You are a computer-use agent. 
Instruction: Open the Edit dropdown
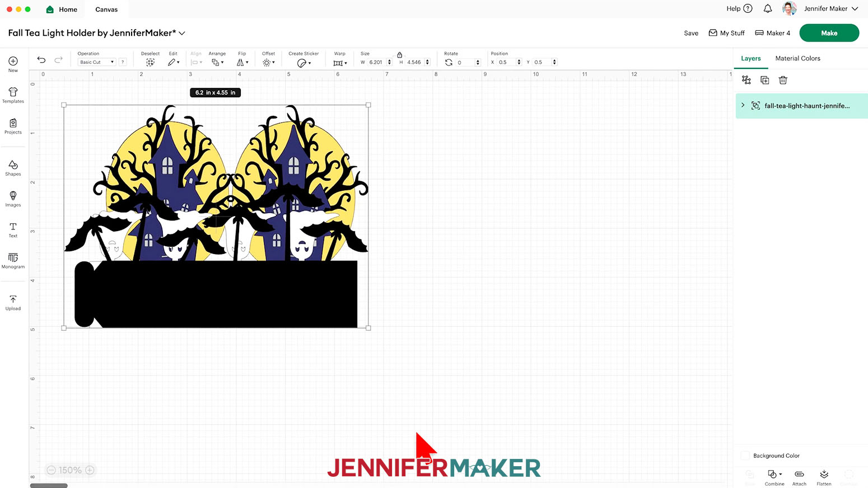tap(174, 62)
